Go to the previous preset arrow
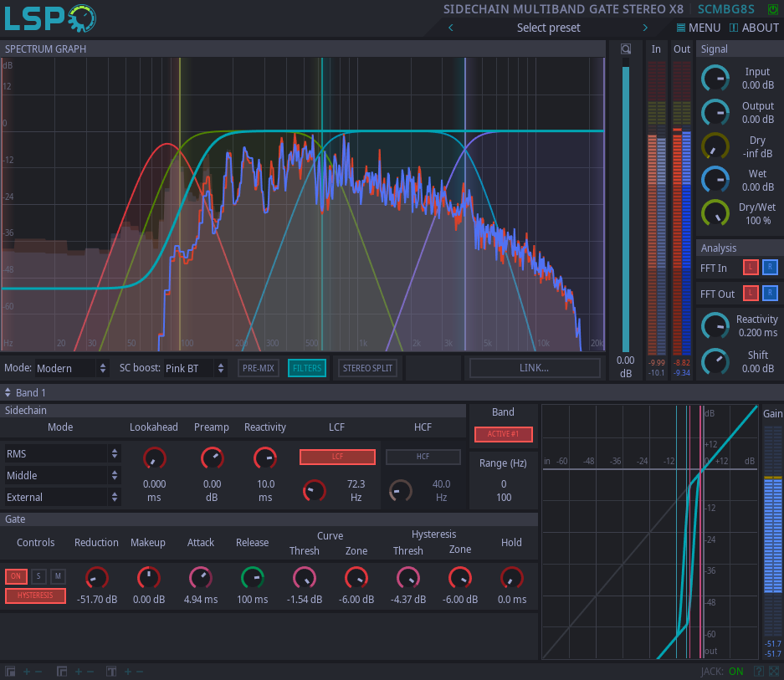This screenshot has height=680, width=784. click(451, 28)
